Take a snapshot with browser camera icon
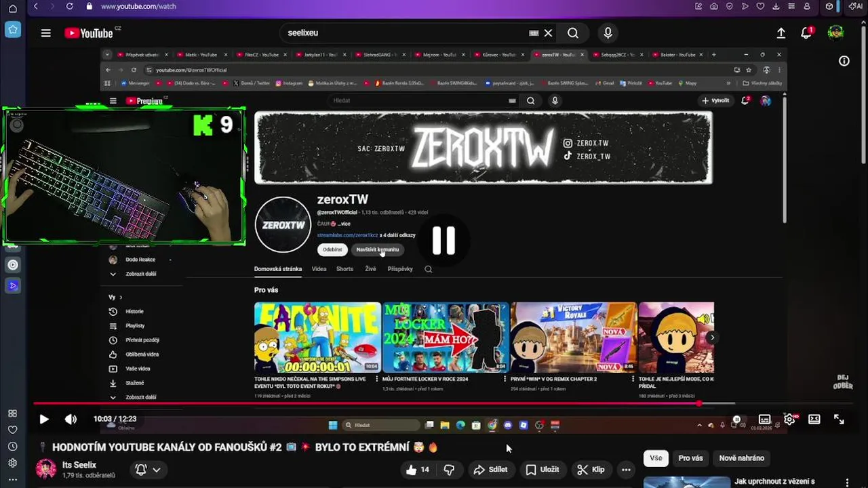Screen dimensions: 868x488 714,6
